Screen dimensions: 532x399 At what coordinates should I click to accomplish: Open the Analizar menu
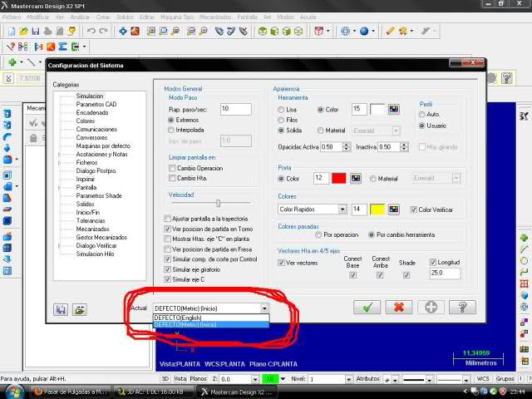tap(80, 17)
